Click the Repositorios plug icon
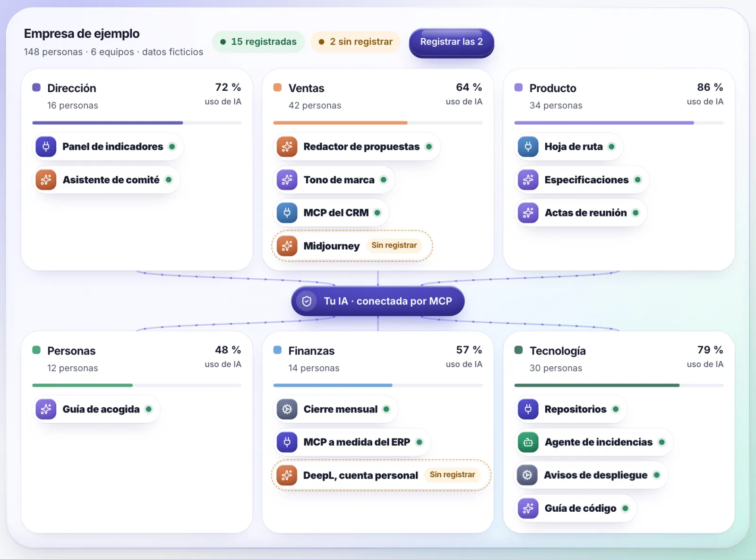This screenshot has height=559, width=756. 528,409
